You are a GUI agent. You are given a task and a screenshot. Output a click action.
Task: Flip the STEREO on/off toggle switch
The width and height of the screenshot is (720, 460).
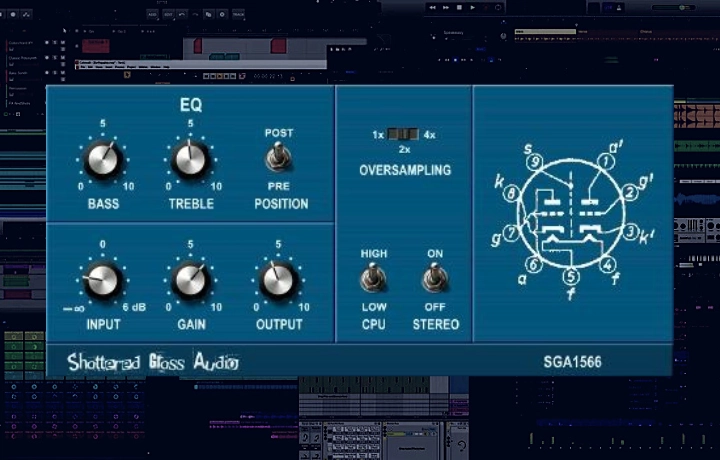pos(435,278)
